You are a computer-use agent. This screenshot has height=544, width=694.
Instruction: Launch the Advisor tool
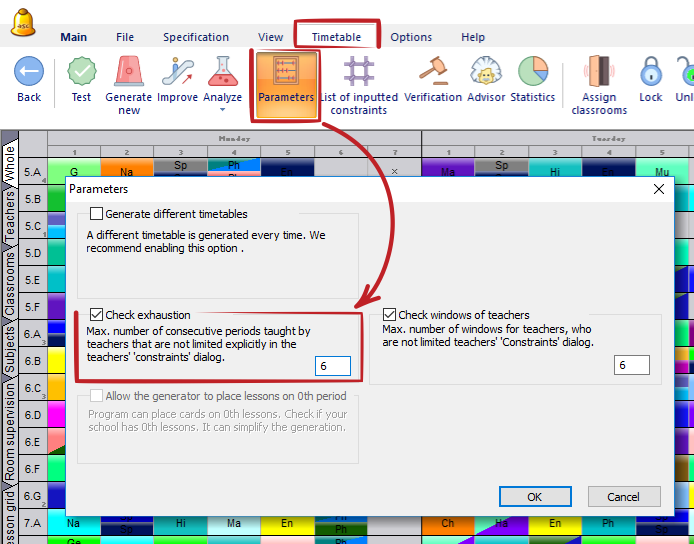(485, 72)
